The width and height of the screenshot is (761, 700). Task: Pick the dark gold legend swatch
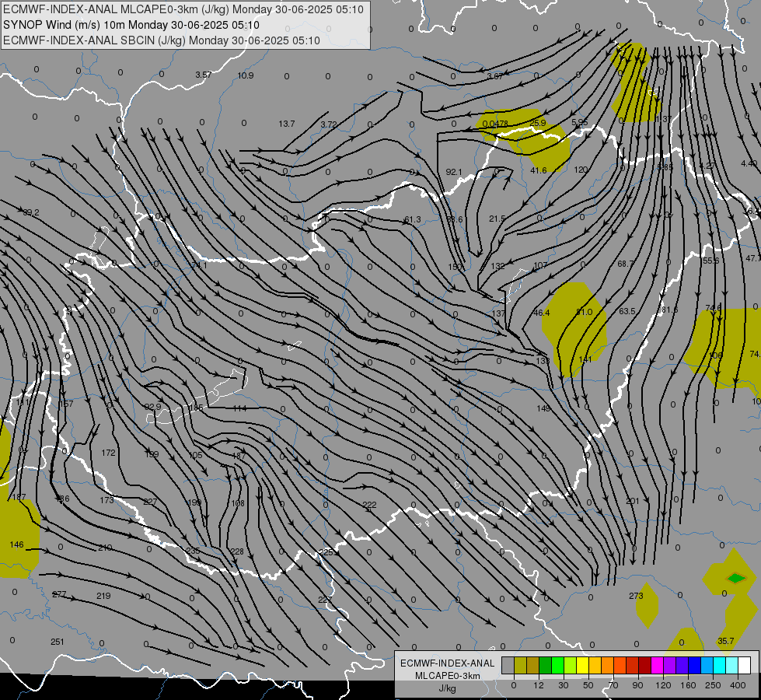(x=533, y=665)
